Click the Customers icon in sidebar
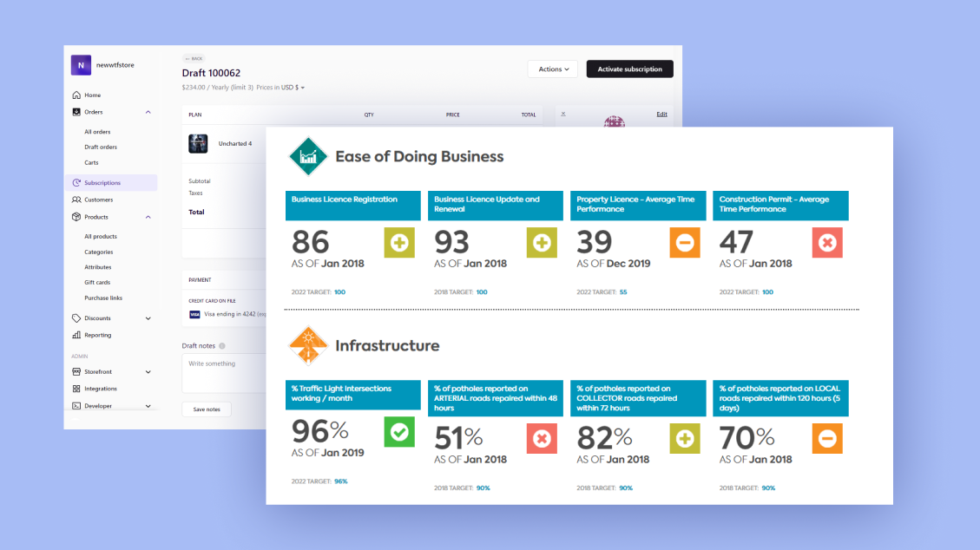Image resolution: width=980 pixels, height=550 pixels. coord(76,200)
